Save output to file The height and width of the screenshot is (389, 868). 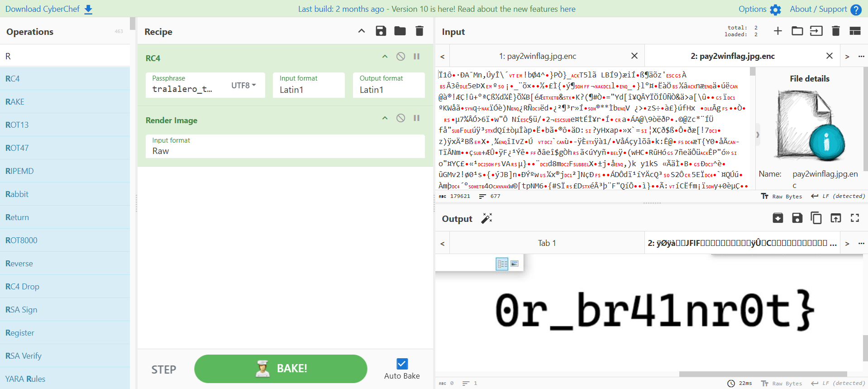coord(797,218)
